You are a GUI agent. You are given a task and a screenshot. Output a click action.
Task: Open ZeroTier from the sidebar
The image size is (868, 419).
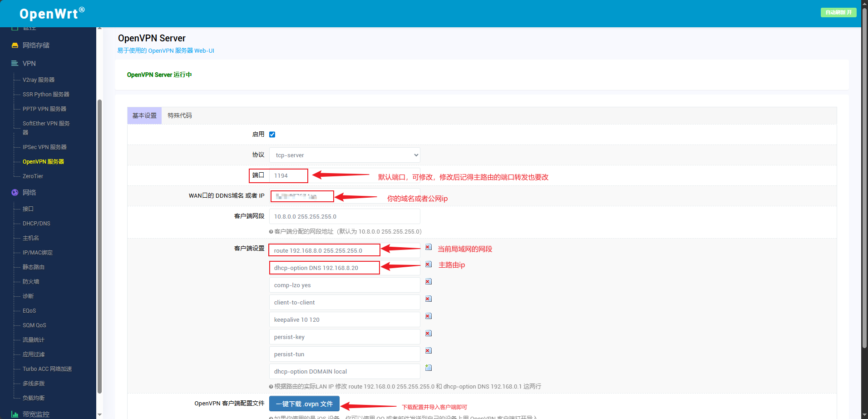pyautogui.click(x=33, y=176)
